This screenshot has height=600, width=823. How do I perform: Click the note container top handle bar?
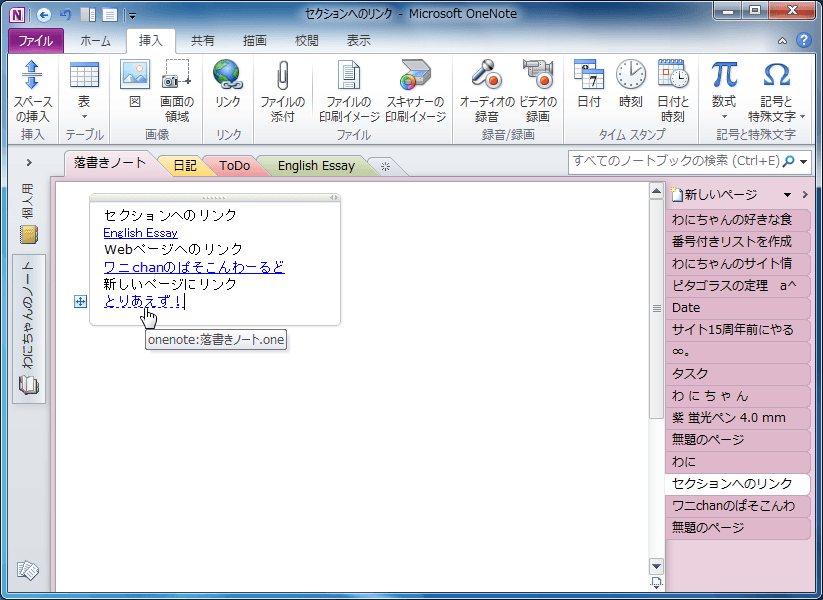click(215, 198)
